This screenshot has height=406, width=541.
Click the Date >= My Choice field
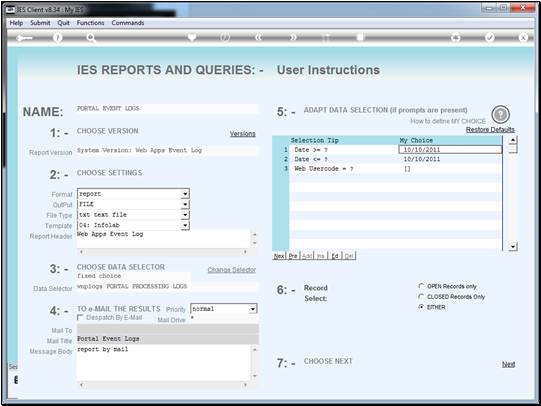click(450, 150)
